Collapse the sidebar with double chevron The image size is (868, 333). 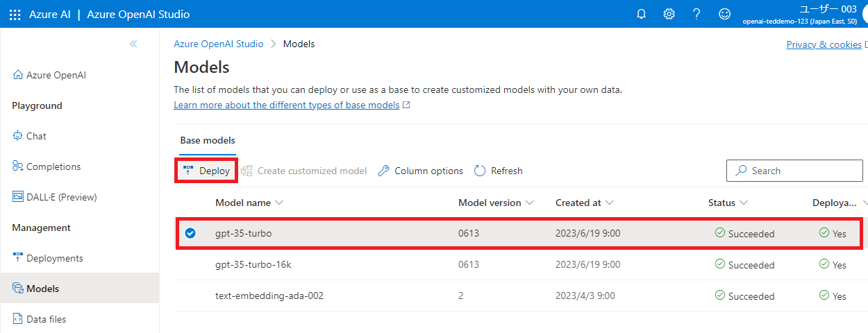133,44
